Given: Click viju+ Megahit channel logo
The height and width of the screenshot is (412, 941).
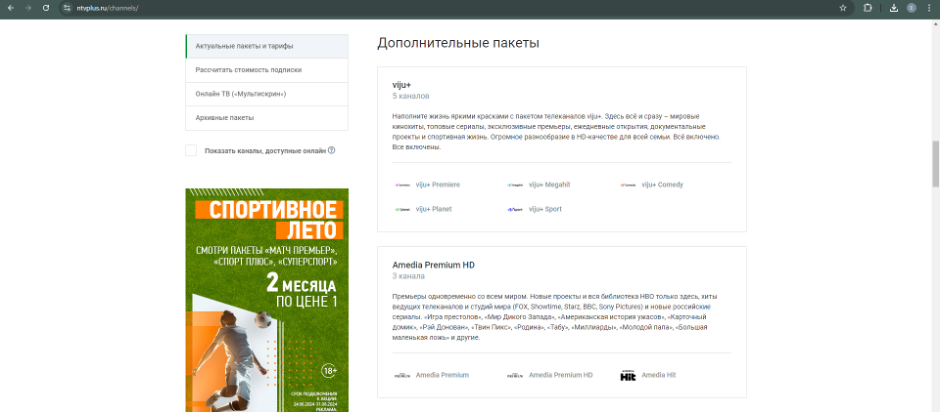Looking at the screenshot, I should [515, 185].
